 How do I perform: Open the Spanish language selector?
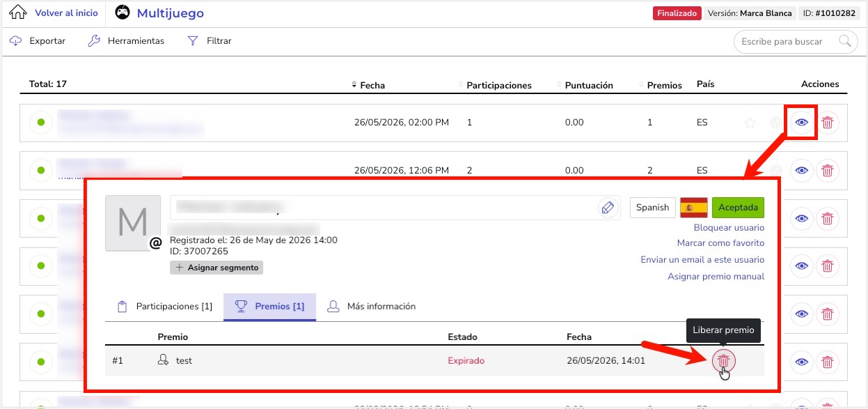652,208
